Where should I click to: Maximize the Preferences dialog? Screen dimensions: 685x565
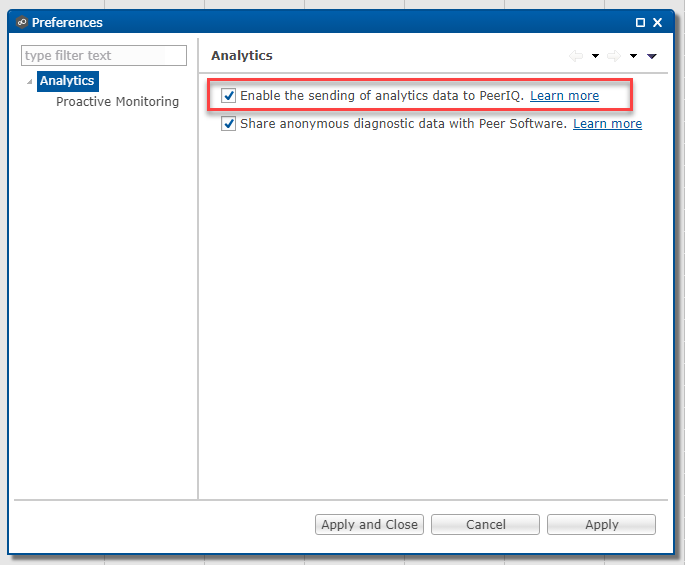[x=641, y=22]
